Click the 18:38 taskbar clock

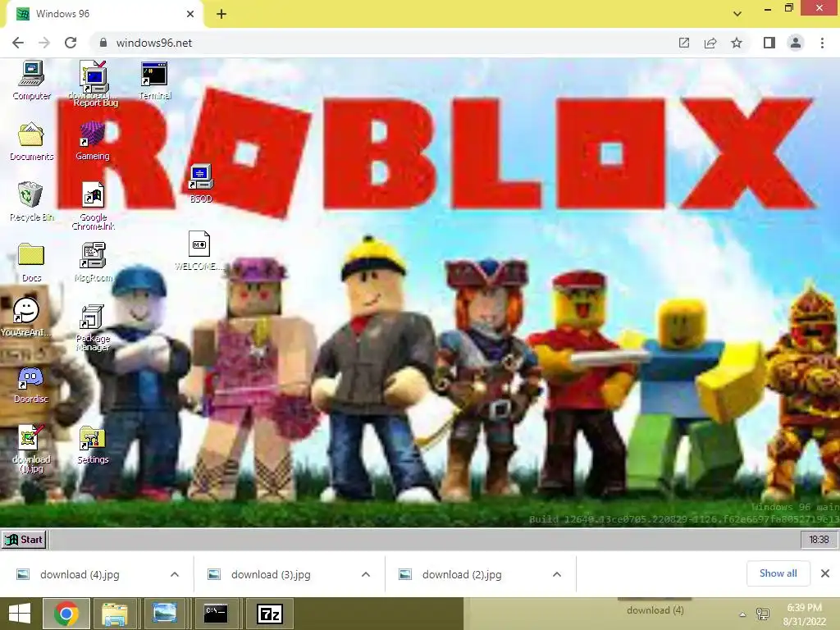click(x=819, y=540)
